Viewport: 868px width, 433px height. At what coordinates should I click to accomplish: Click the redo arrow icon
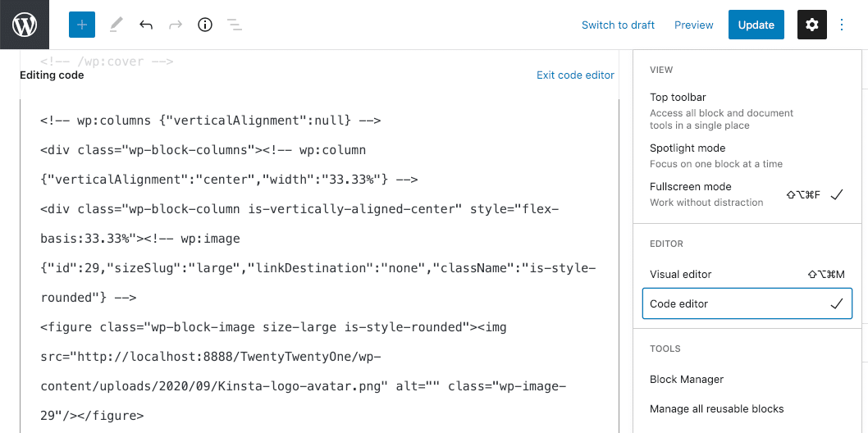point(176,25)
